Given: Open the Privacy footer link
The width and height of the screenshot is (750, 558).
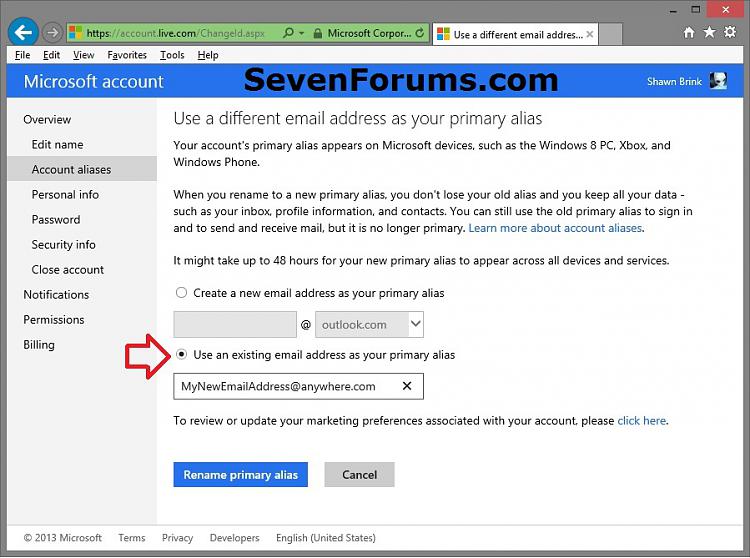Looking at the screenshot, I should [x=177, y=538].
